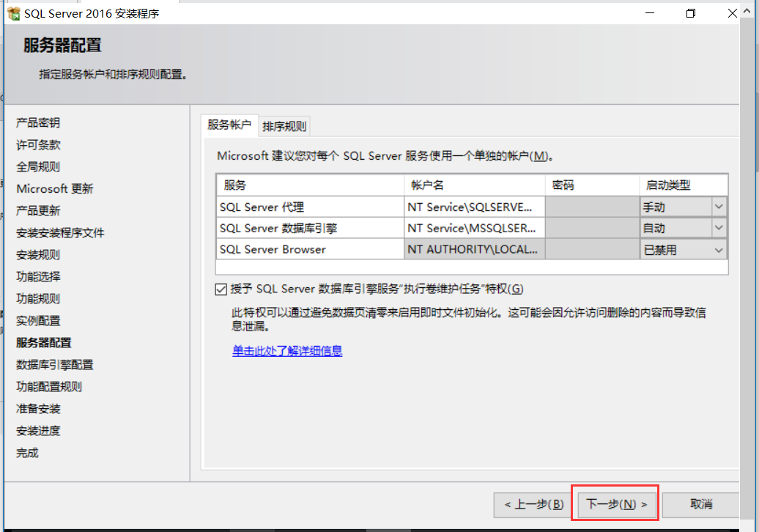The image size is (759, 532).
Task: Click the 下一步 button
Action: tap(615, 503)
